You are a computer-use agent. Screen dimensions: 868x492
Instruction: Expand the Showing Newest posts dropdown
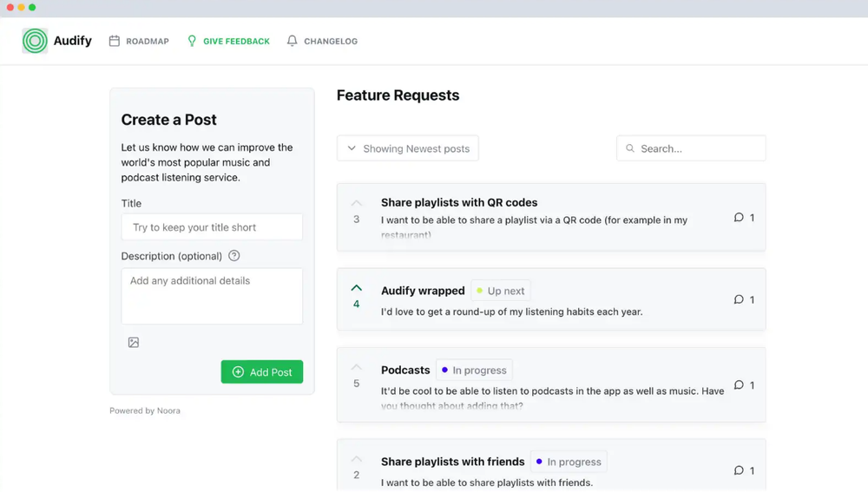[x=408, y=148]
